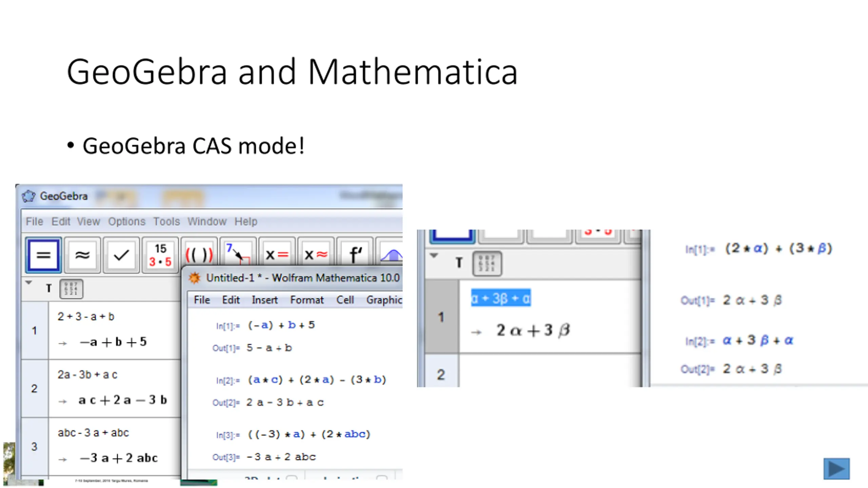Screen dimensions: 868x488
Task: Click right-side Out[2] '2 α + 3 β'
Action: coord(752,369)
